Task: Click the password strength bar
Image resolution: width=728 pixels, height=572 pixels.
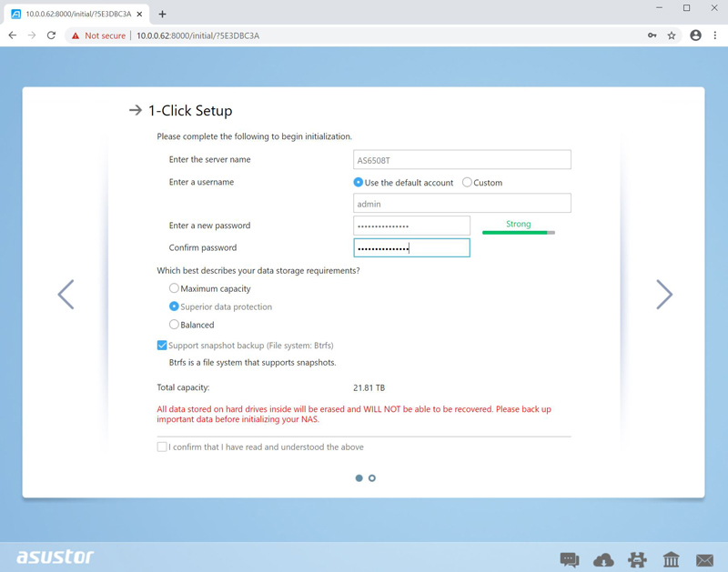Action: 518,233
